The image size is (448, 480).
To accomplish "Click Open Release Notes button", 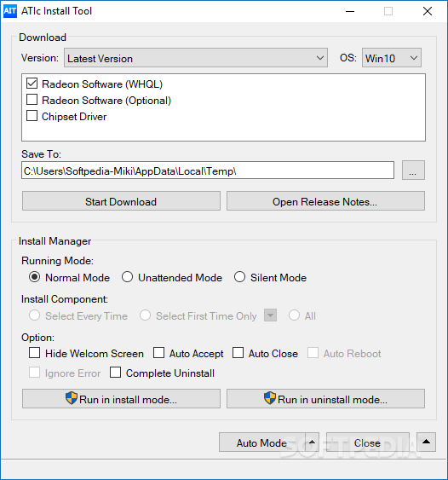I will point(325,201).
